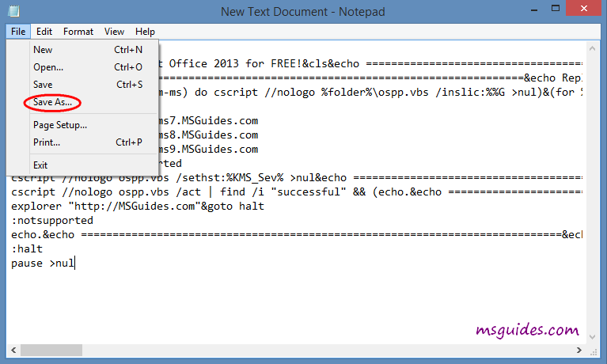Maximize the Notepad window
Viewport: 607px width, 364px height.
coord(556,9)
